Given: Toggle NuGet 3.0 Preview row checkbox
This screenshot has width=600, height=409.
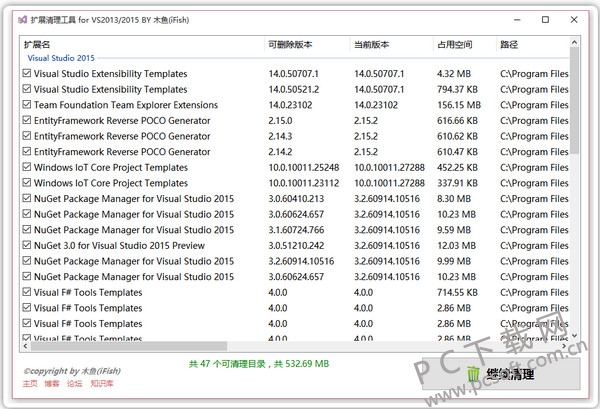Looking at the screenshot, I should click(x=26, y=244).
